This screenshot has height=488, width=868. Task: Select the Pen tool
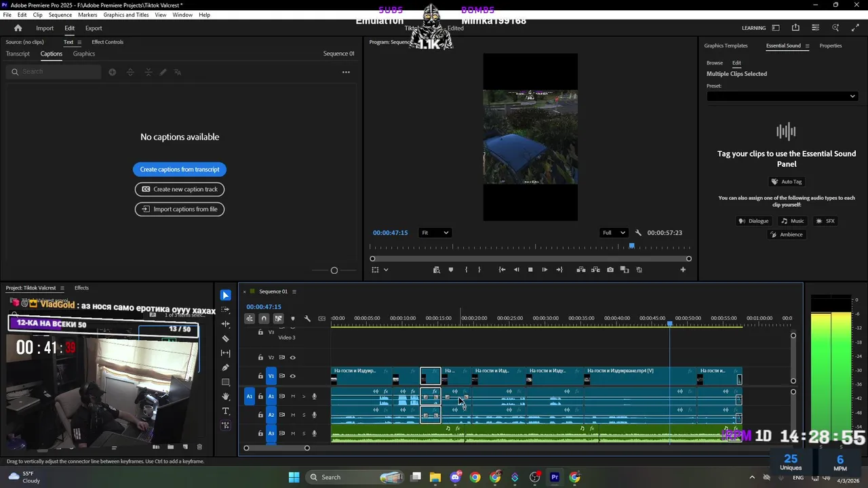click(226, 367)
